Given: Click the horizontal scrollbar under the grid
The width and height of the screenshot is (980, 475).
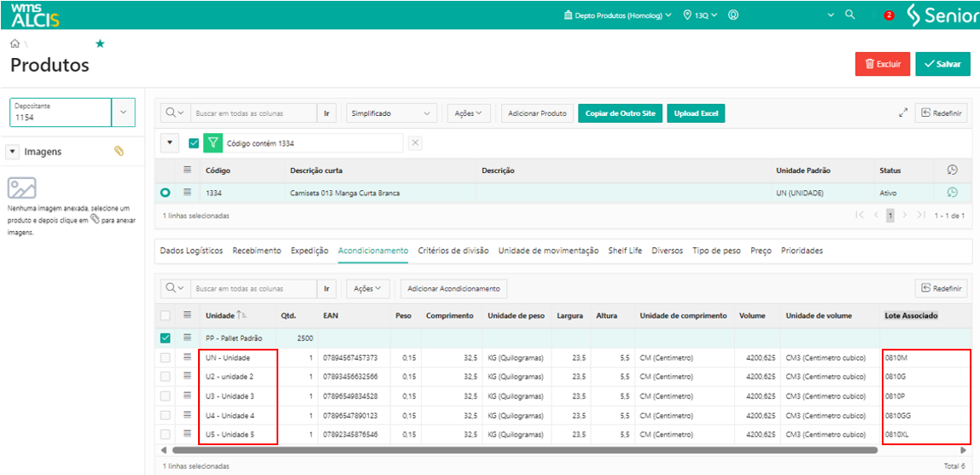Looking at the screenshot, I should [x=524, y=449].
